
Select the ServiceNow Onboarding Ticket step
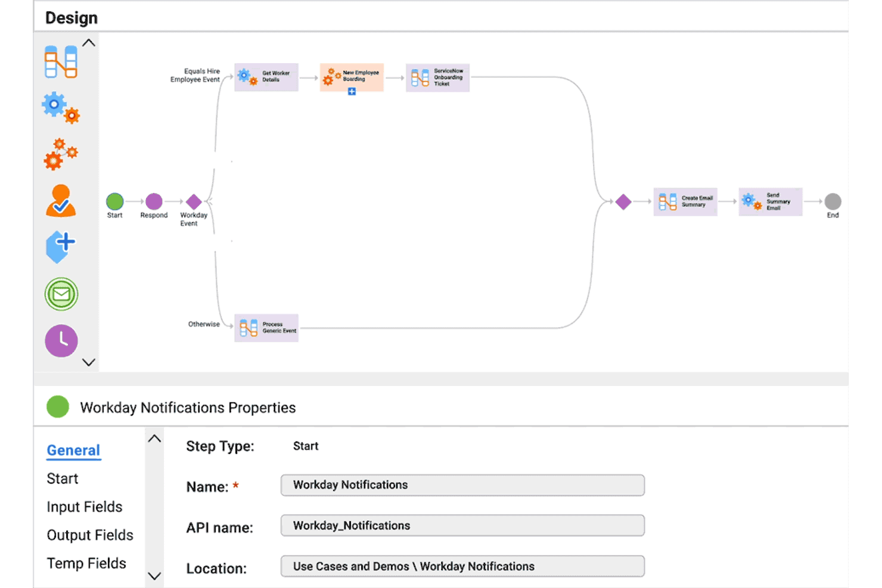[437, 77]
